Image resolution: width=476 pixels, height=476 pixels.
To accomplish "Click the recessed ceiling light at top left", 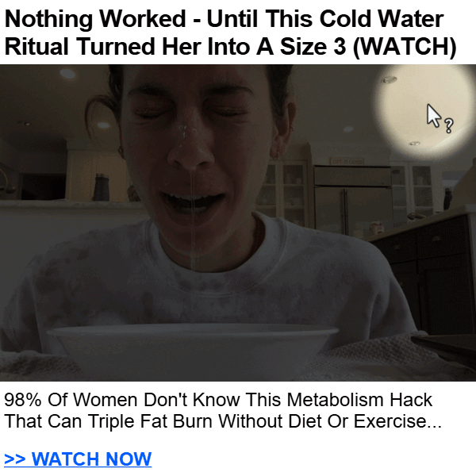I will coord(67,74).
